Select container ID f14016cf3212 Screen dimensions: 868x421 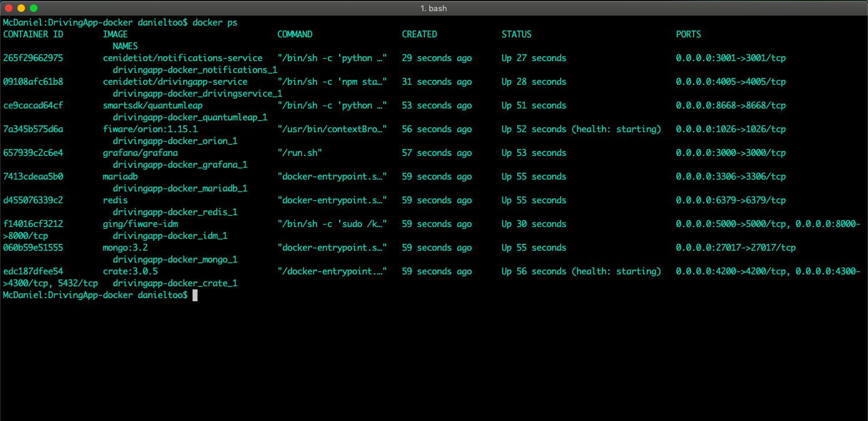tap(33, 224)
